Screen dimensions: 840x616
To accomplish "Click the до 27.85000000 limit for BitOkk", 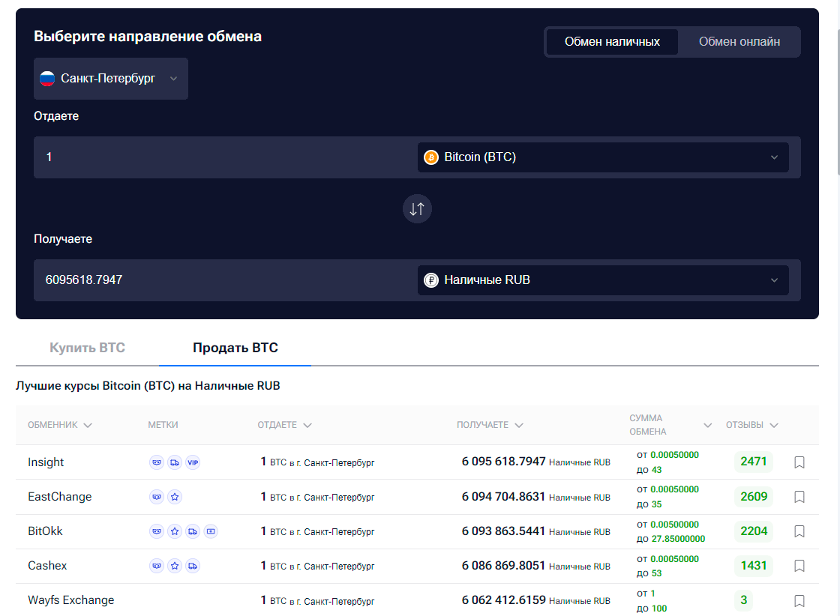I will coord(670,539).
